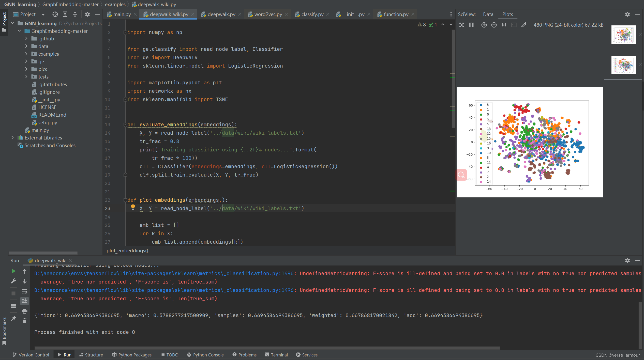The image size is (644, 360).
Task: Hide the Project panel with minus icon
Action: (97, 14)
